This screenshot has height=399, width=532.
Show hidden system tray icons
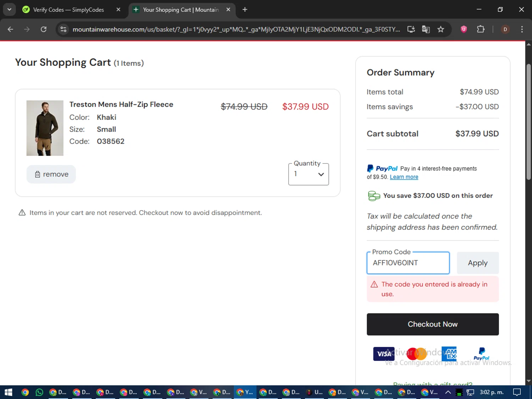click(x=448, y=392)
